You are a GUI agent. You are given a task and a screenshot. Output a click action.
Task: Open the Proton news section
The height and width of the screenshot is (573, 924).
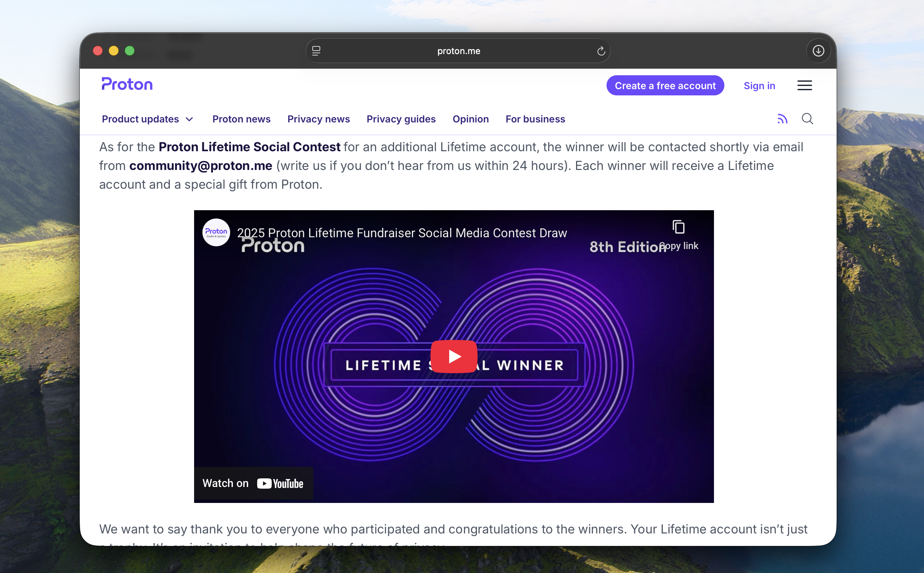click(241, 119)
